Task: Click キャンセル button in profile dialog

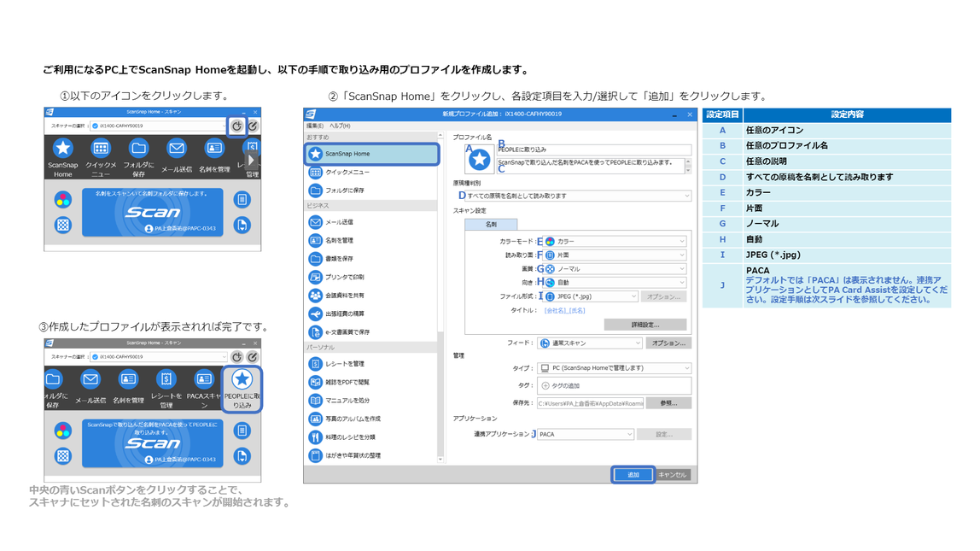Action: (x=673, y=475)
